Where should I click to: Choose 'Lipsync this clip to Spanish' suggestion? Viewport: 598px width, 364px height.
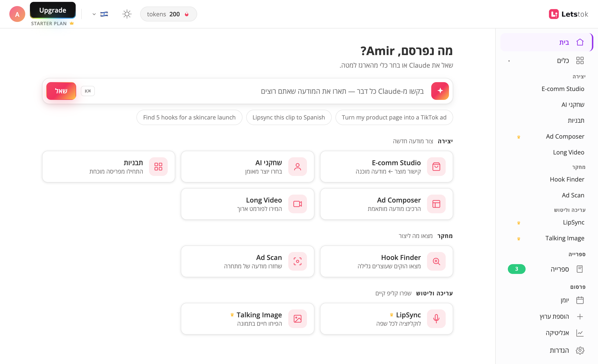point(288,117)
